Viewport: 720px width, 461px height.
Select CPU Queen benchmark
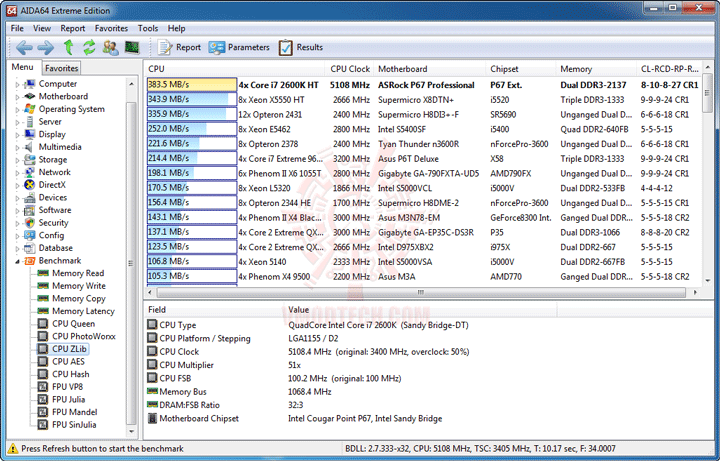click(73, 324)
